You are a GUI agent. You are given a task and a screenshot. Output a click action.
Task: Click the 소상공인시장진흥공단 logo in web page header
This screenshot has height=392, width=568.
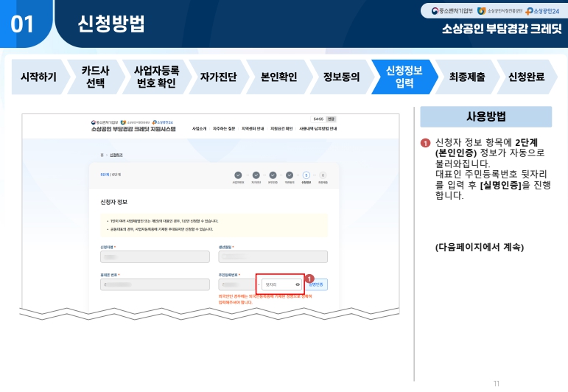pyautogui.click(x=135, y=122)
